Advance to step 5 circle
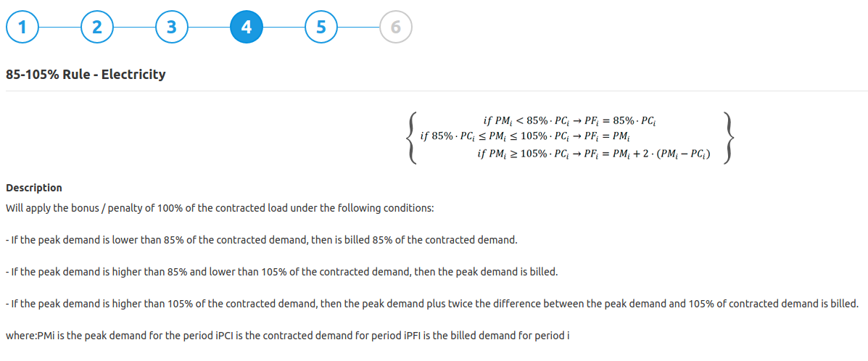 pos(321,27)
